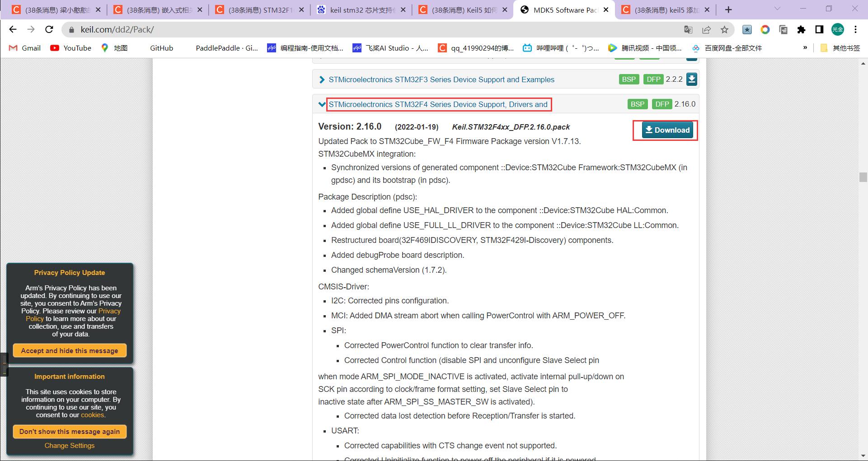This screenshot has height=461, width=868.
Task: Open Google Translate icon in address bar
Action: coord(688,29)
